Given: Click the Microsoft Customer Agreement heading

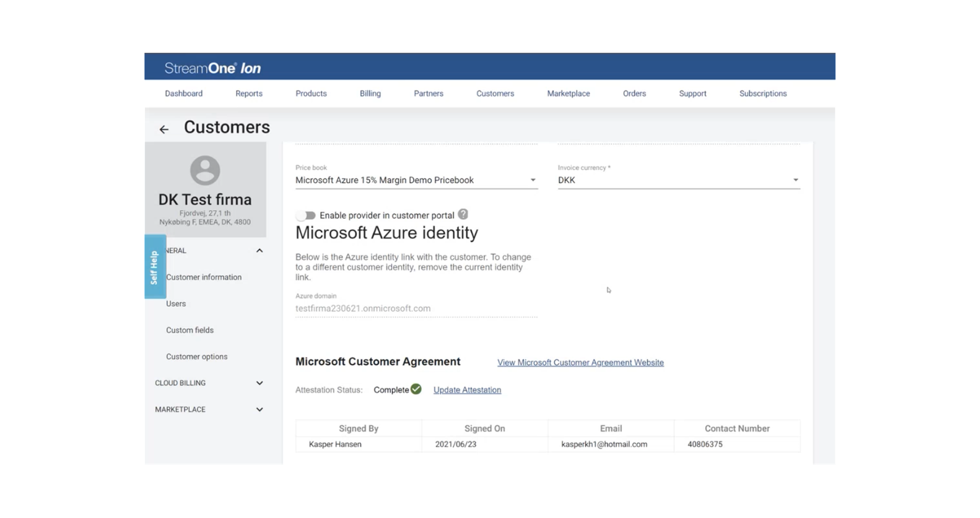Looking at the screenshot, I should (x=378, y=362).
